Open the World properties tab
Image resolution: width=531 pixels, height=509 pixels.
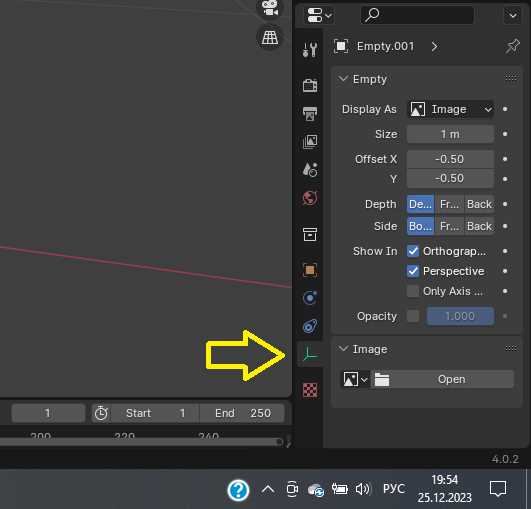[310, 198]
